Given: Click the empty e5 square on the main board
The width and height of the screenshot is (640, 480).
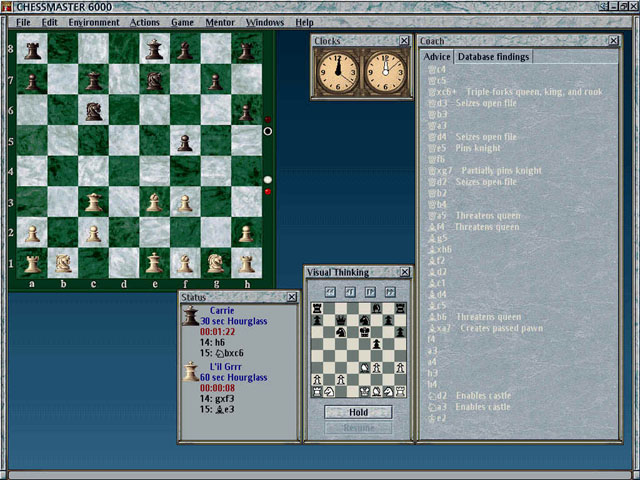Looking at the screenshot, I should 154,141.
